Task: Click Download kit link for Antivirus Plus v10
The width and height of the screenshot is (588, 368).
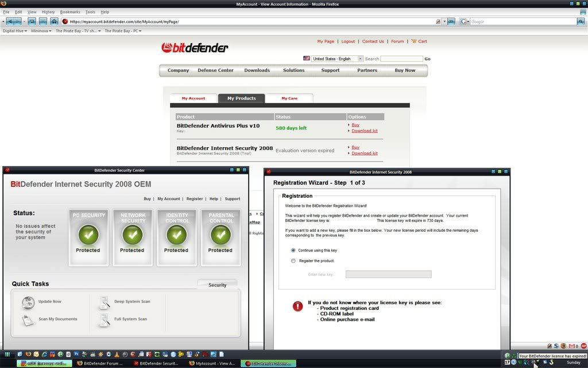Action: [x=365, y=131]
